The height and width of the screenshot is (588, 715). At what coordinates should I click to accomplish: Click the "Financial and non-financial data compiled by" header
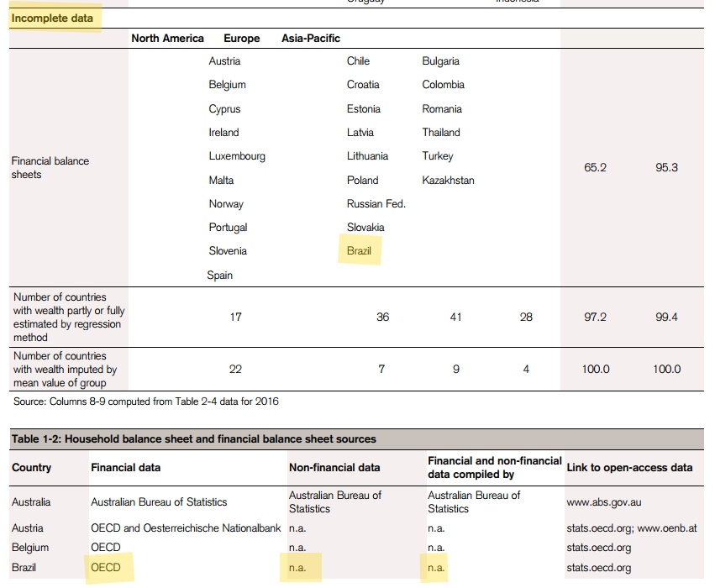click(495, 468)
